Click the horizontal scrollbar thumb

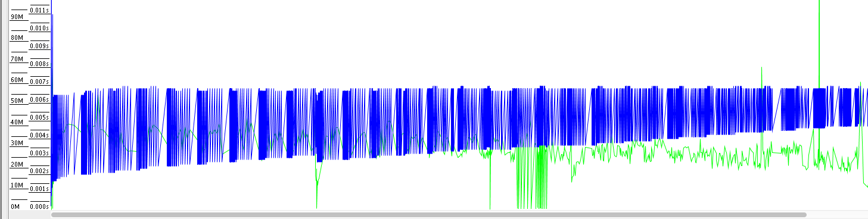pos(428,214)
